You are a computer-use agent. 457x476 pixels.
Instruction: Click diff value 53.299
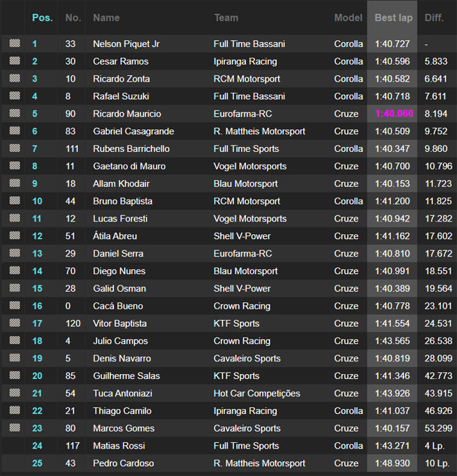click(x=439, y=428)
